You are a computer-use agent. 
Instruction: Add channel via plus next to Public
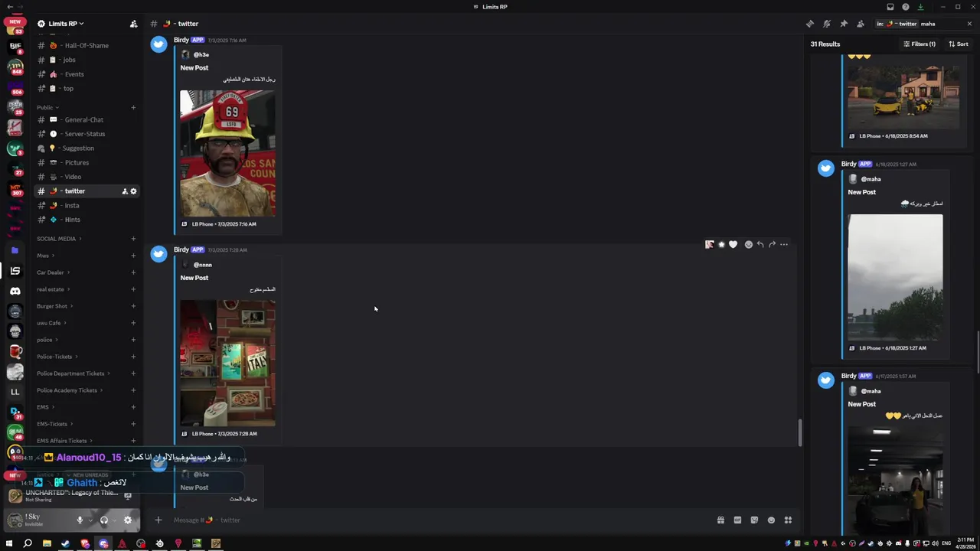[133, 107]
